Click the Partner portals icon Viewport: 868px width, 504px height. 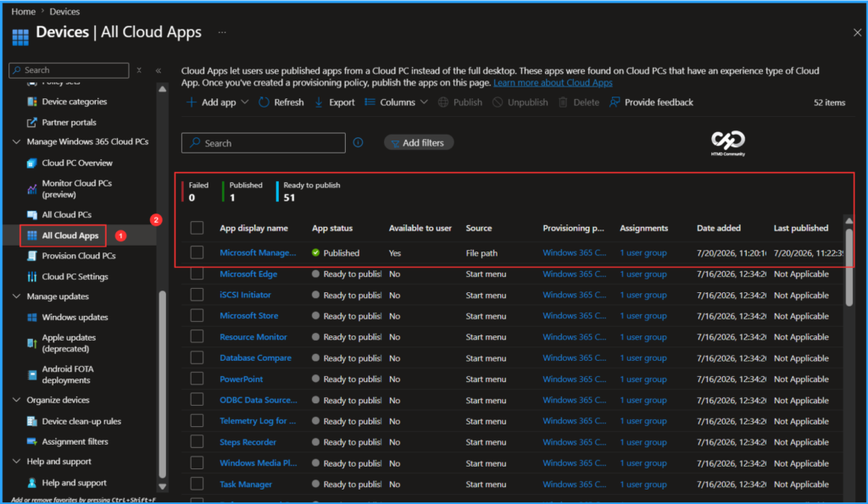pyautogui.click(x=32, y=122)
